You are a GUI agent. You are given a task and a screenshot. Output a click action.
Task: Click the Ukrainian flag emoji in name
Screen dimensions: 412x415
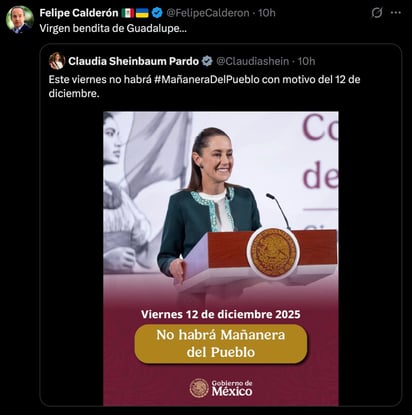pos(142,13)
